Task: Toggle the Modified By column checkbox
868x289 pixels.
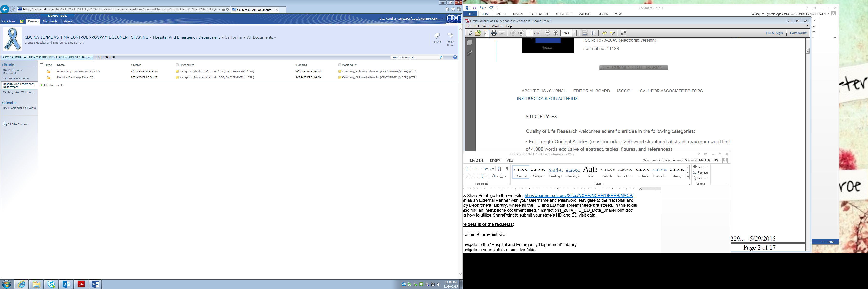Action: pos(340,65)
